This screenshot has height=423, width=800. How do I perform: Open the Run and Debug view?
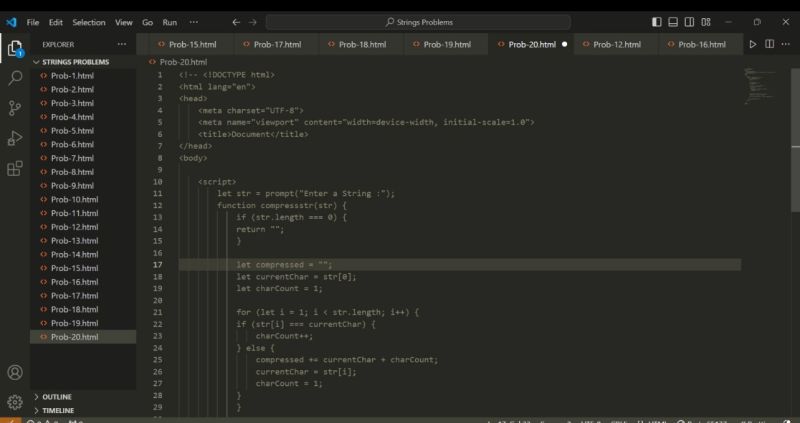tap(15, 138)
